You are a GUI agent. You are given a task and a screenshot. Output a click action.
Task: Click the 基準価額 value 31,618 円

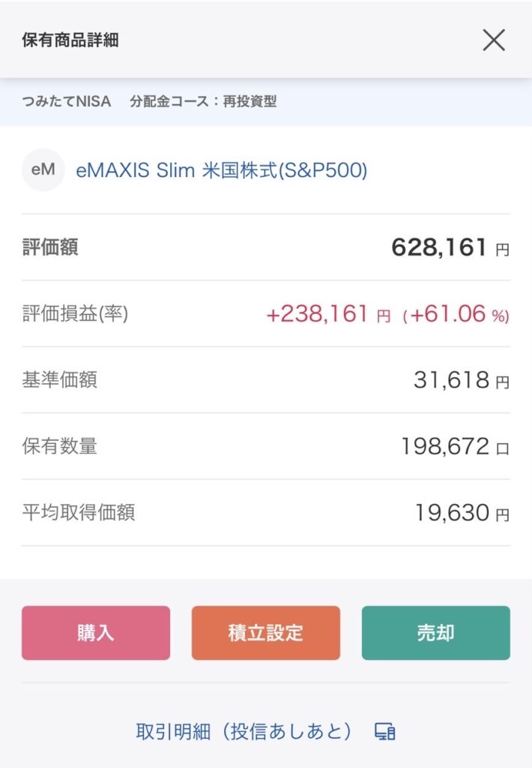pos(461,380)
